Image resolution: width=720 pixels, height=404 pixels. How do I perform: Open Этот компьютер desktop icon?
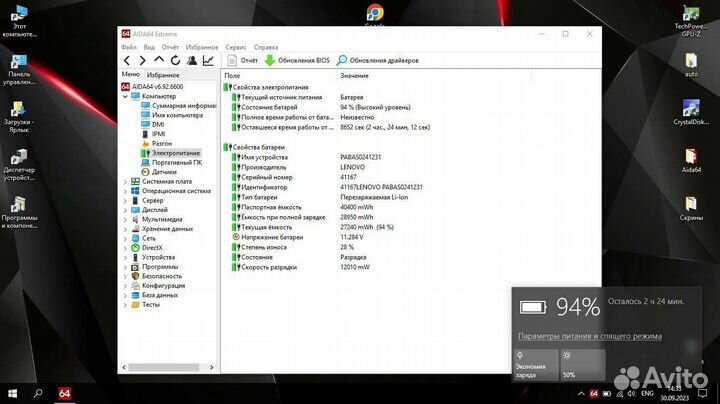[x=19, y=22]
